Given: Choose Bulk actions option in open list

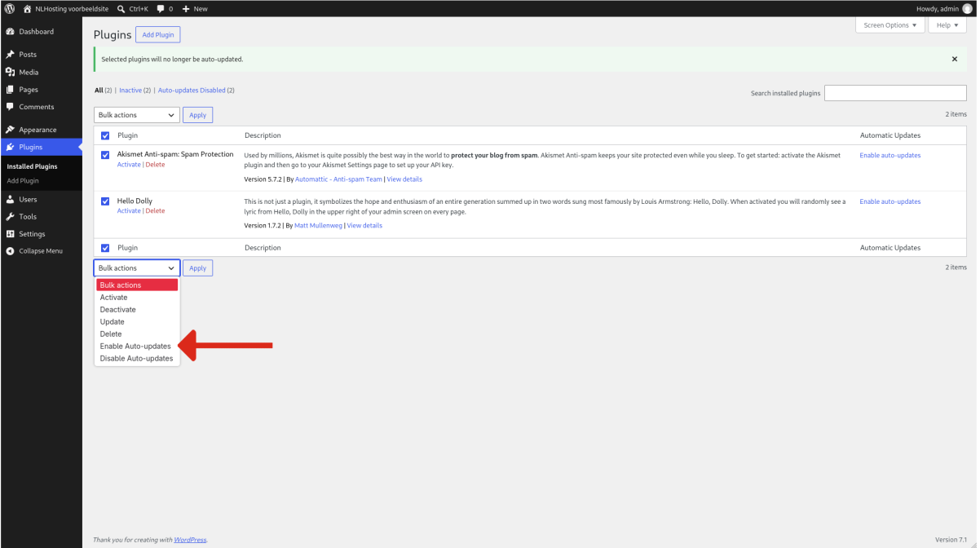Looking at the screenshot, I should [x=137, y=285].
